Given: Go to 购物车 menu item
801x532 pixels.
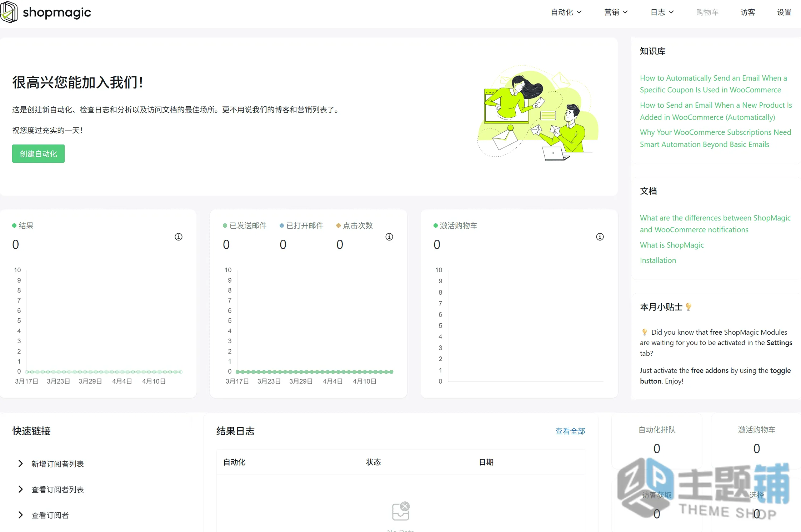Looking at the screenshot, I should 707,12.
